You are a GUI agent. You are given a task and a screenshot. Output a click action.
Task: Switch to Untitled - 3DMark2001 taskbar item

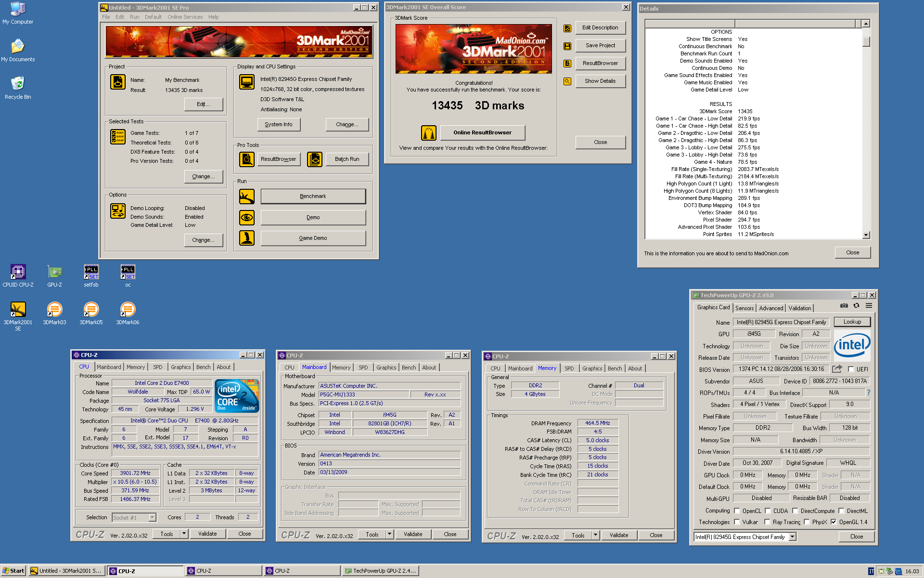click(x=66, y=571)
